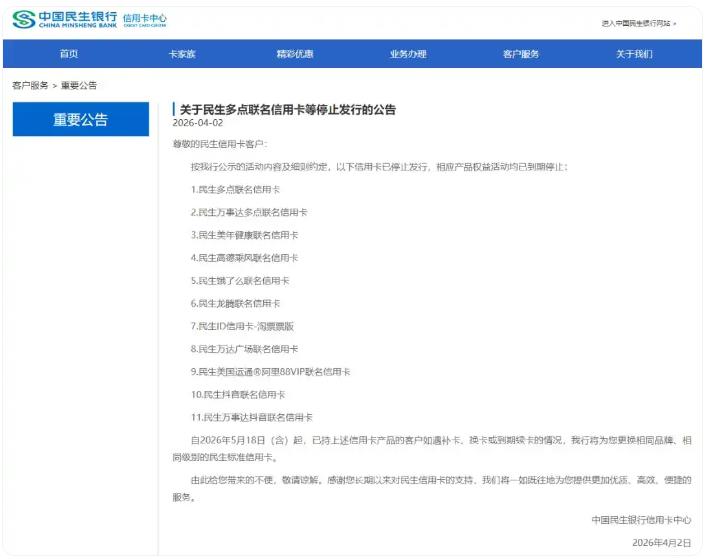Select the 重要公告 sidebar button

(x=81, y=119)
